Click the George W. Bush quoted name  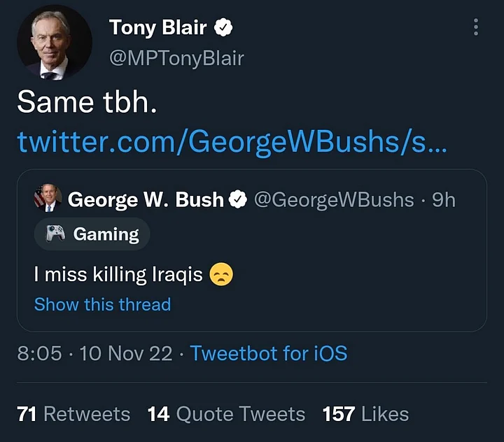[146, 200]
